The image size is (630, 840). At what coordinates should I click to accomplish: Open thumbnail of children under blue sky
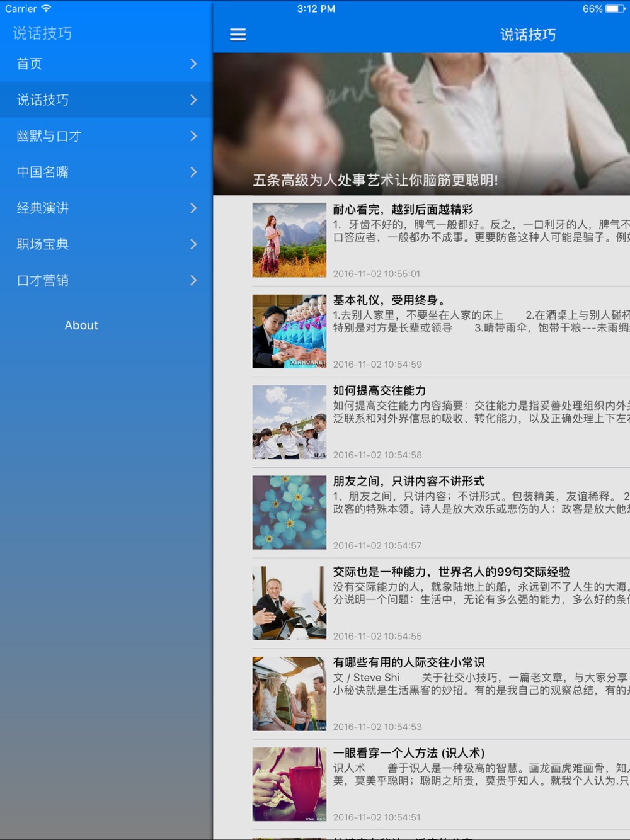[289, 422]
